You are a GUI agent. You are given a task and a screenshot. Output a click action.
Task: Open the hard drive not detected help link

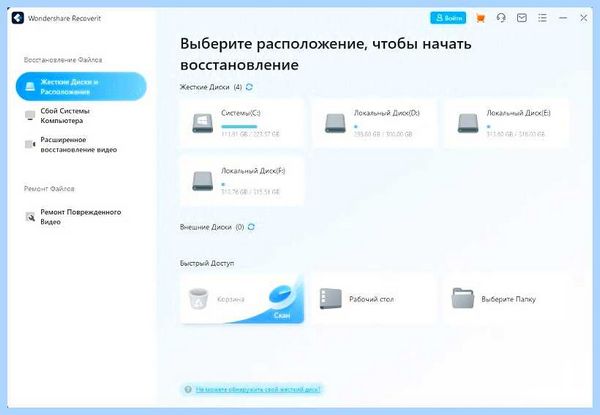258,389
